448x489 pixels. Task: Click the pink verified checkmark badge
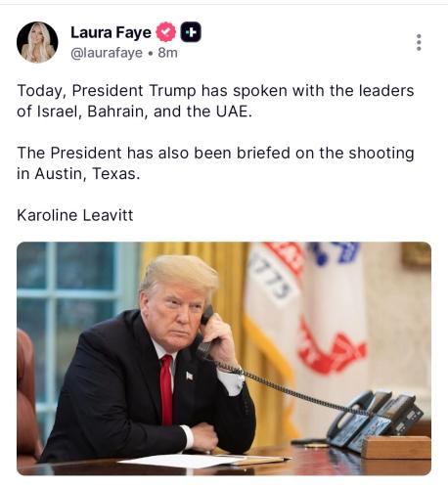pyautogui.click(x=166, y=32)
